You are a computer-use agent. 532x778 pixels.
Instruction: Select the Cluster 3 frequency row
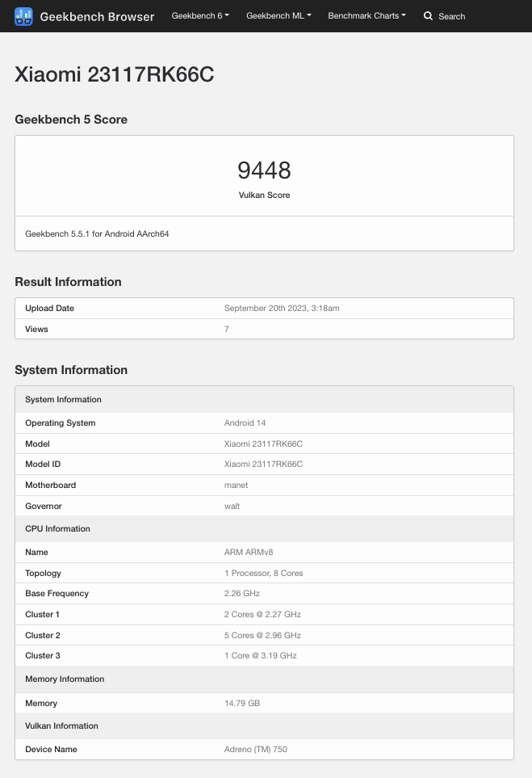(264, 655)
